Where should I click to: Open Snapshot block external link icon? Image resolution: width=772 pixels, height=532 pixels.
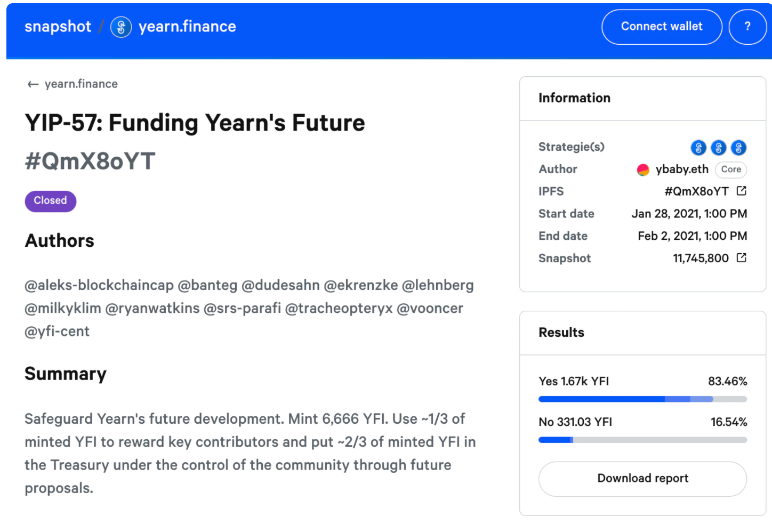click(741, 258)
